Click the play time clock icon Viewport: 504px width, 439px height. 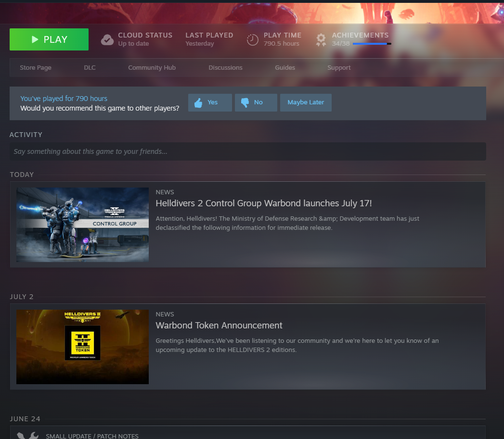click(x=253, y=40)
